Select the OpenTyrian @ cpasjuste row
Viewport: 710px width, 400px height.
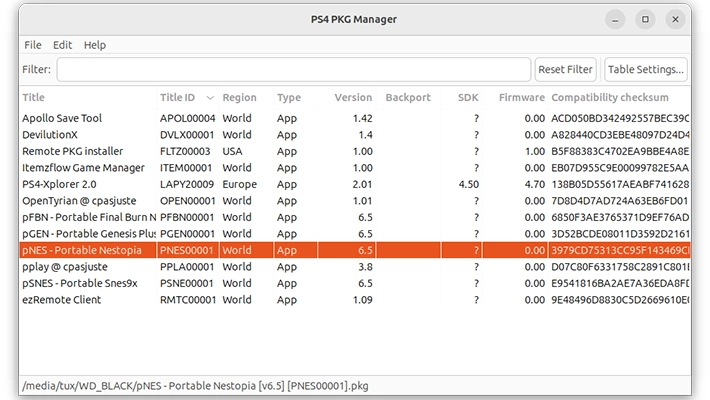pyautogui.click(x=355, y=201)
